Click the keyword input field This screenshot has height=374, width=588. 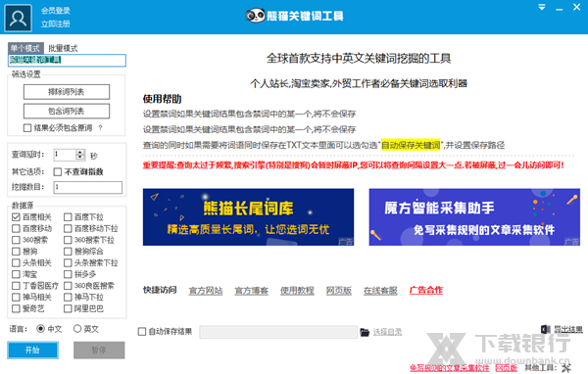pyautogui.click(x=67, y=61)
